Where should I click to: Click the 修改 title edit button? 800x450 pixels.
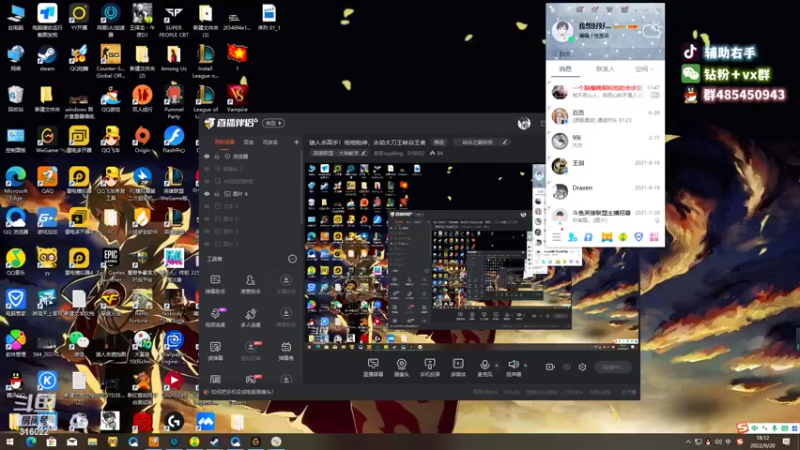[x=439, y=142]
